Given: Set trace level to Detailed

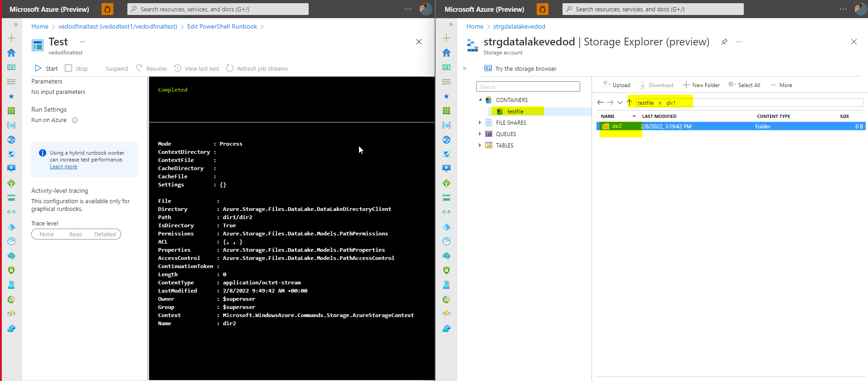Looking at the screenshot, I should (x=105, y=234).
